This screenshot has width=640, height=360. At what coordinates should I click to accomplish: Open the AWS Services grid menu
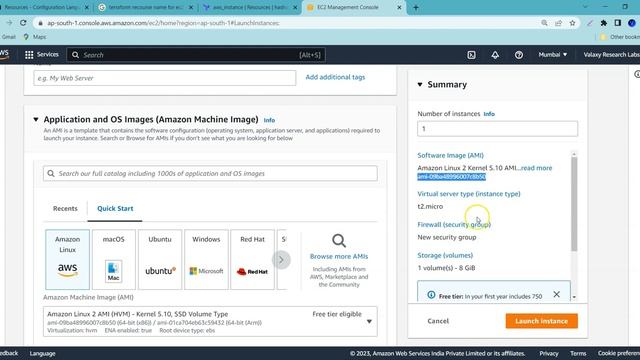click(x=29, y=55)
